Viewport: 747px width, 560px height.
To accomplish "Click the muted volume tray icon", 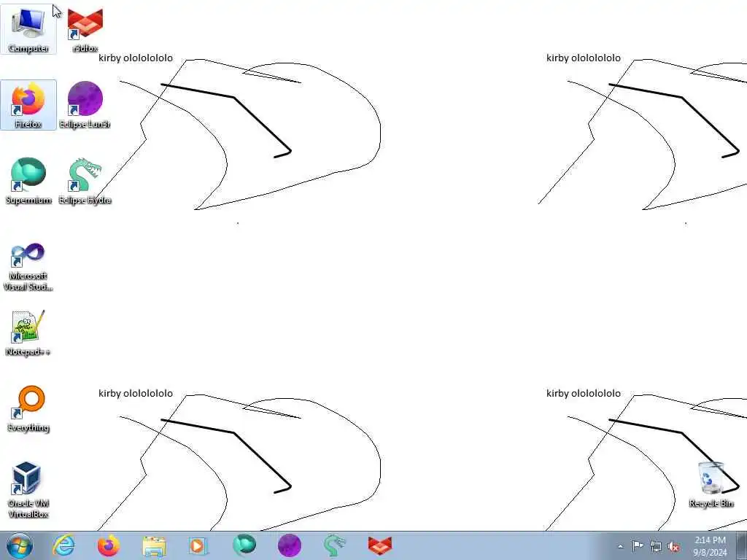I will [x=673, y=546].
